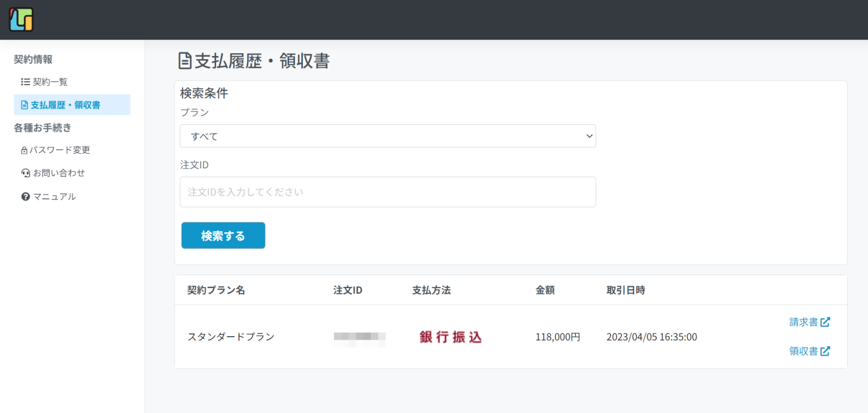
Task: Open the プラン dropdown showing すべて
Action: (387, 136)
